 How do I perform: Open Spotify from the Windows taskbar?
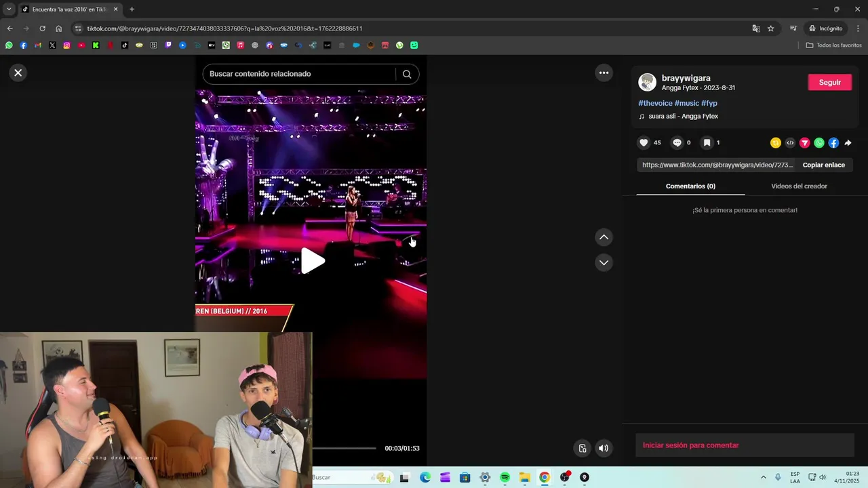[x=505, y=478]
